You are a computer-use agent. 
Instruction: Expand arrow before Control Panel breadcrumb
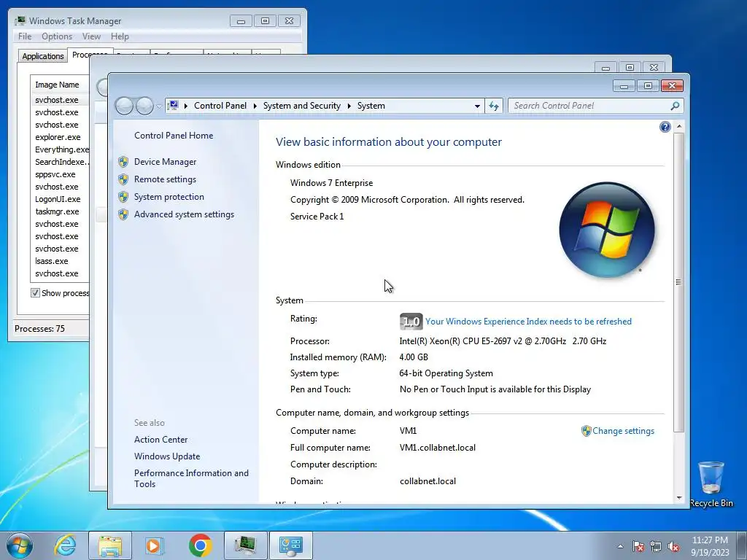pos(186,106)
